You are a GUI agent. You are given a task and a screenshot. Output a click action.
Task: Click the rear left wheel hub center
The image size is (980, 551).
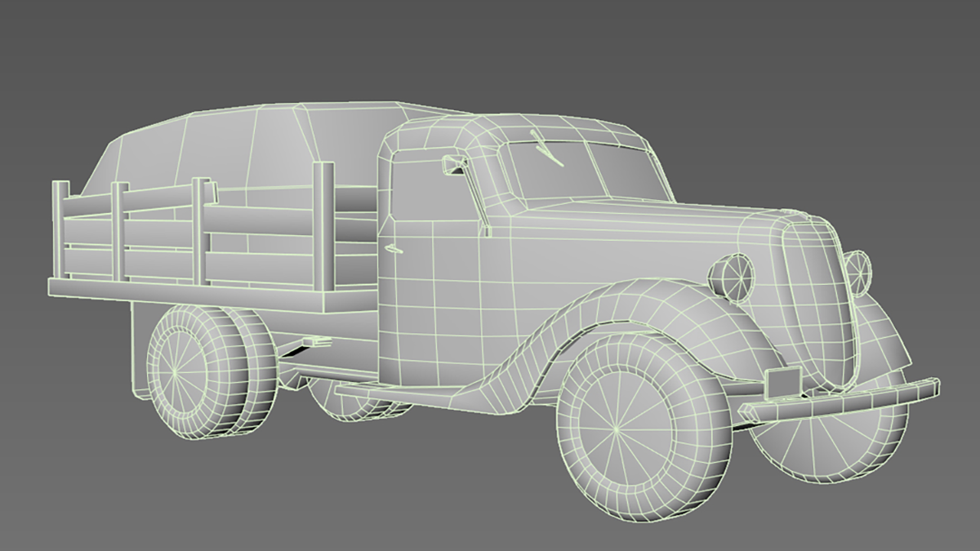pos(173,370)
